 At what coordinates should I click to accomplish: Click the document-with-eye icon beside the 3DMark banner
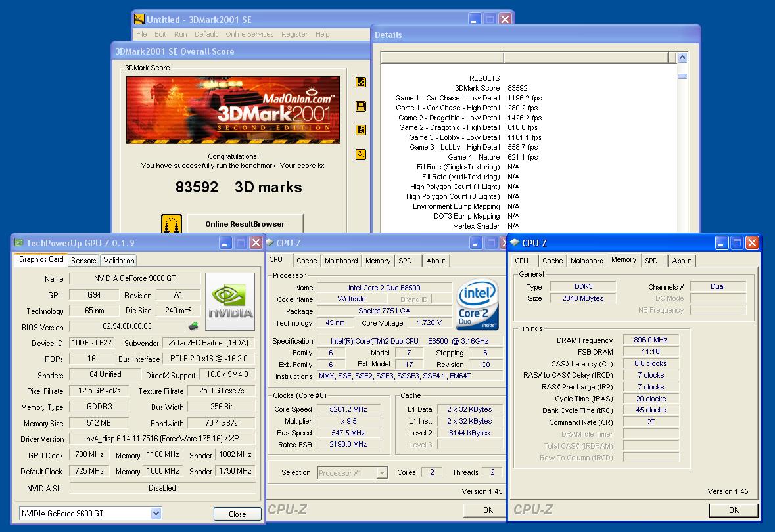[x=361, y=82]
